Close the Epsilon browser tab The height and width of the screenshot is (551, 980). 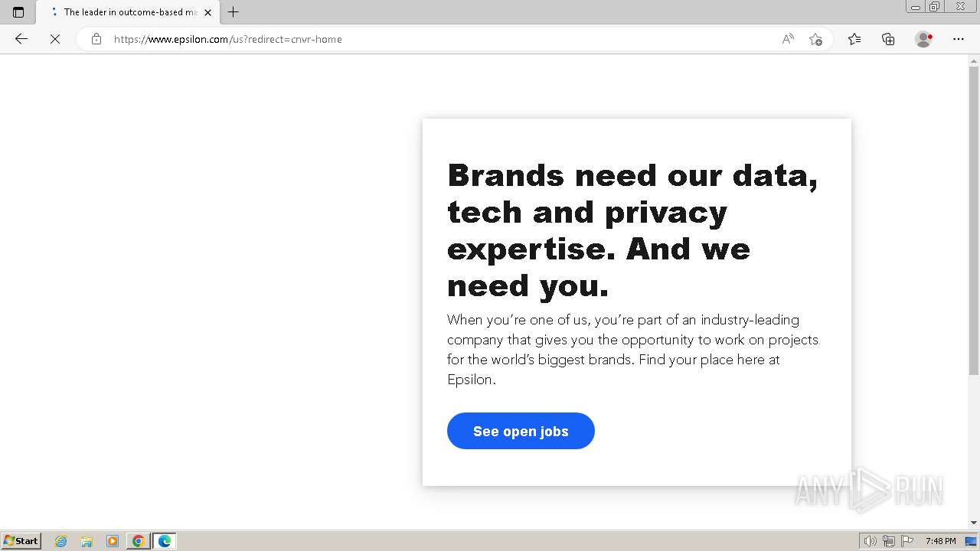(x=207, y=12)
